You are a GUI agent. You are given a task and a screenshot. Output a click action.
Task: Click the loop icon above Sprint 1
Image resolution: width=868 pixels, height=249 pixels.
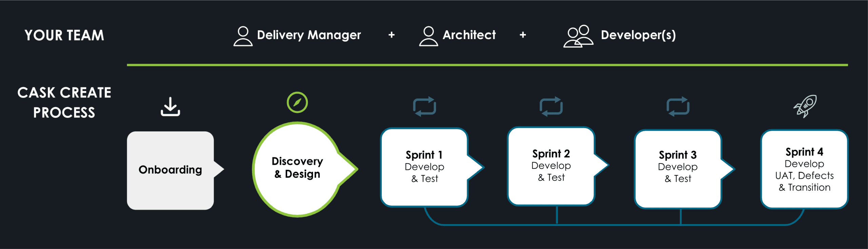424,107
